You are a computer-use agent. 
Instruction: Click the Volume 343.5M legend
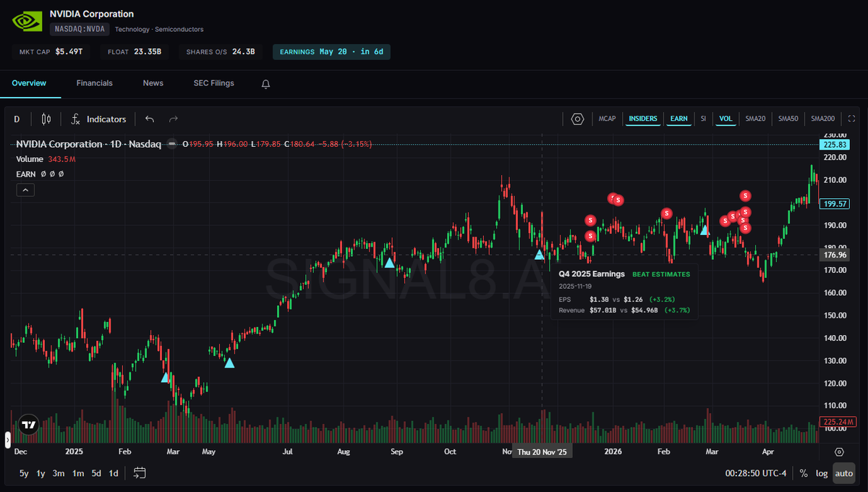[x=46, y=158]
